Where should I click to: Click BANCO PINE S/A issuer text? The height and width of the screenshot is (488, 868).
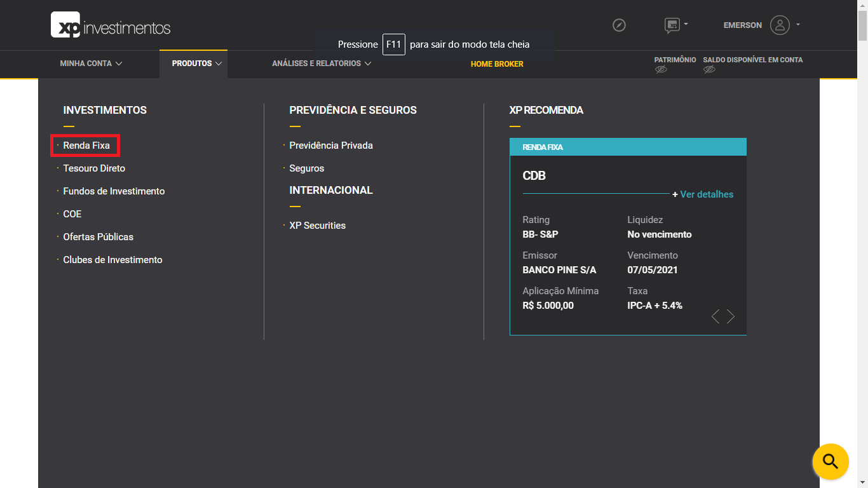pos(559,270)
